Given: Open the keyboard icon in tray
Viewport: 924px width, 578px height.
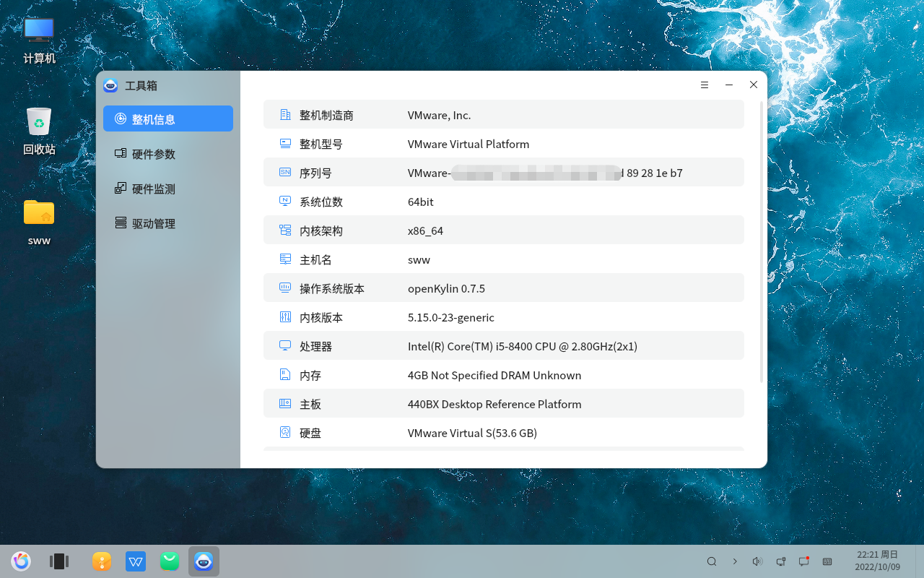Looking at the screenshot, I should click(827, 561).
